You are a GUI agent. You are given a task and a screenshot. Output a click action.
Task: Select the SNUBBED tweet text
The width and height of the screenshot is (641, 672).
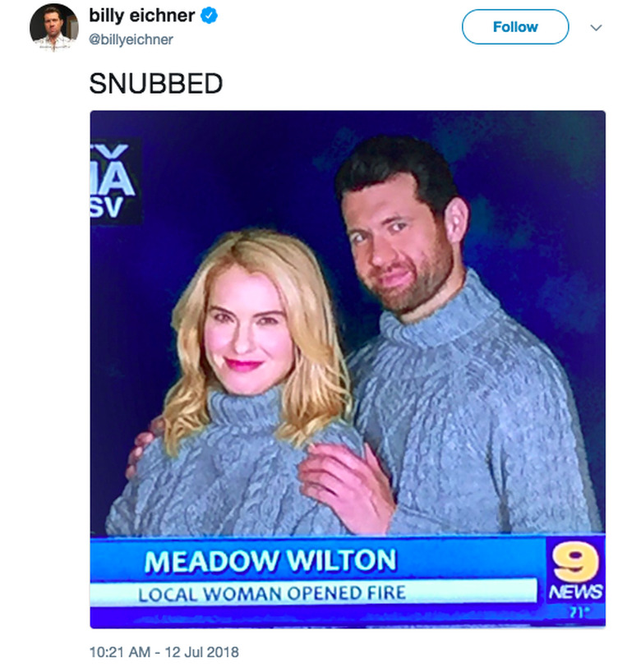pyautogui.click(x=156, y=83)
